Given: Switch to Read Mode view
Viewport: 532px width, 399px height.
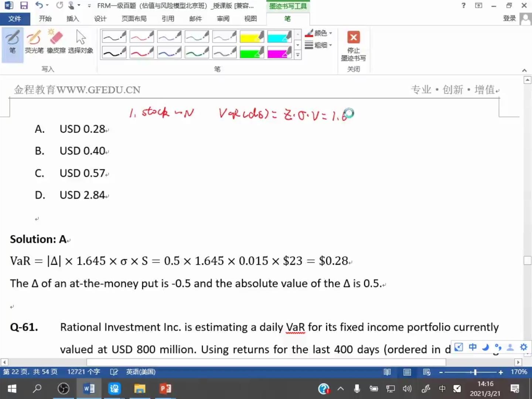Looking at the screenshot, I should point(387,372).
